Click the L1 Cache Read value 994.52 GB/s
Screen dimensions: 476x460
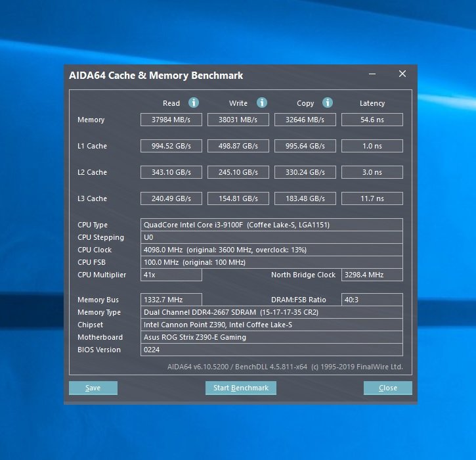[x=171, y=146]
